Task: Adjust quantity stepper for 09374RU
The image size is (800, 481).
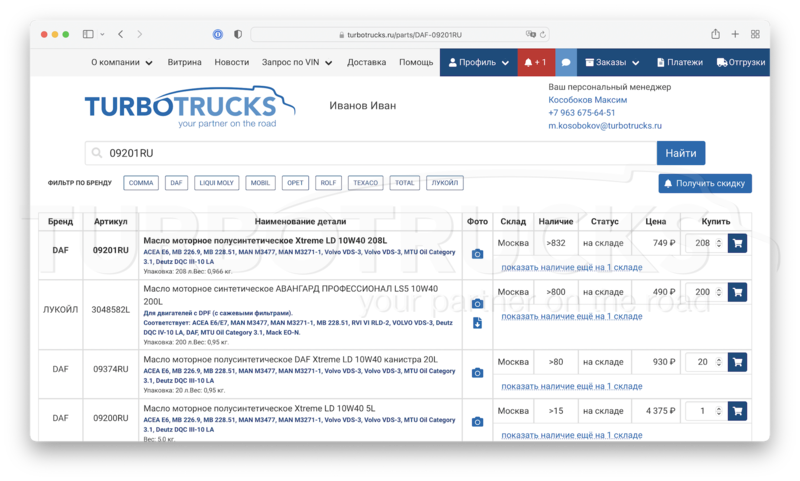Action: [718, 362]
